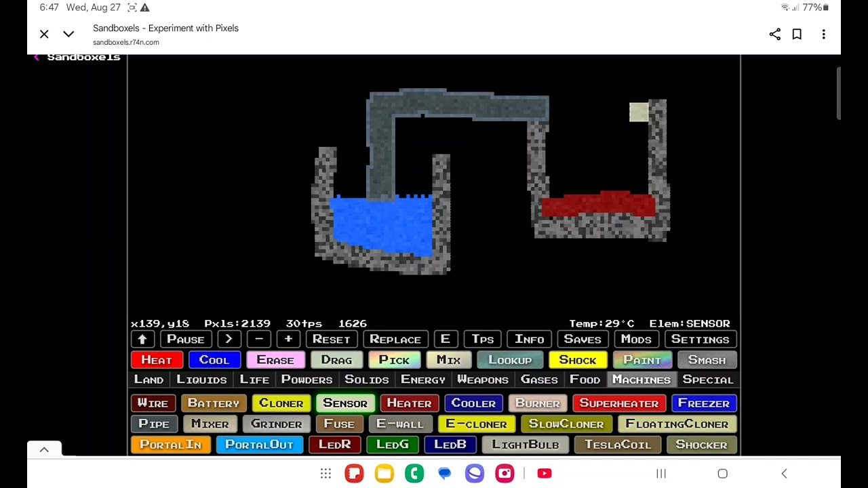Viewport: 868px width, 488px height.
Task: Choose the Cooler element
Action: pos(473,403)
